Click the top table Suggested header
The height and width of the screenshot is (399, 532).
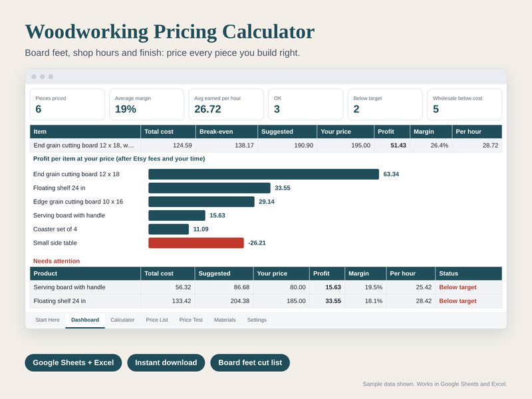pyautogui.click(x=287, y=132)
